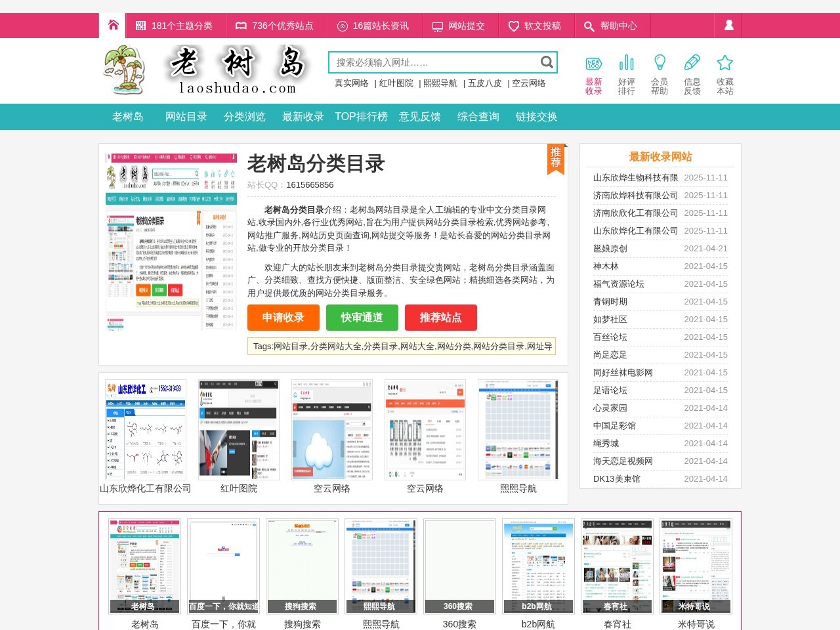Open the user account icon top right
Viewport: 840px width, 630px height.
pos(728,26)
